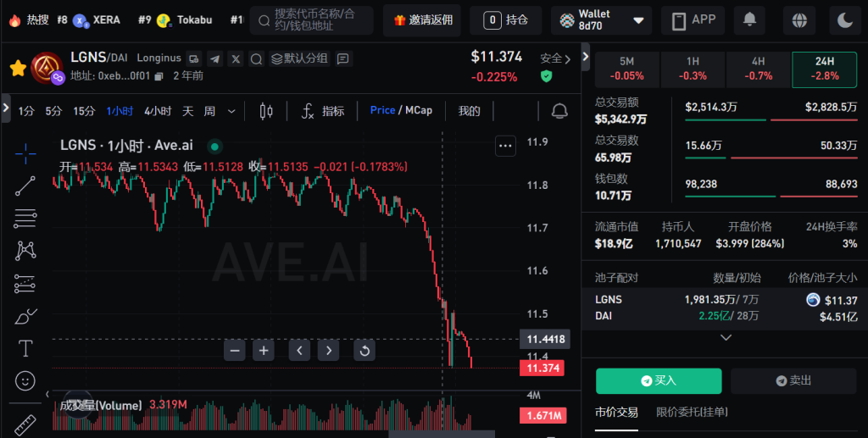Image resolution: width=868 pixels, height=438 pixels.
Task: Open the price alert bell in chart toolbar
Action: (x=559, y=111)
